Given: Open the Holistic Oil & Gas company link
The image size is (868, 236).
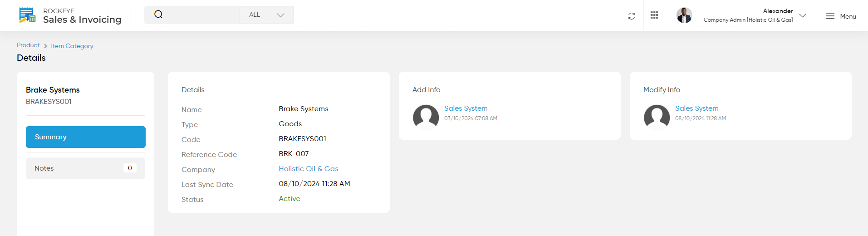Looking at the screenshot, I should click(x=309, y=169).
